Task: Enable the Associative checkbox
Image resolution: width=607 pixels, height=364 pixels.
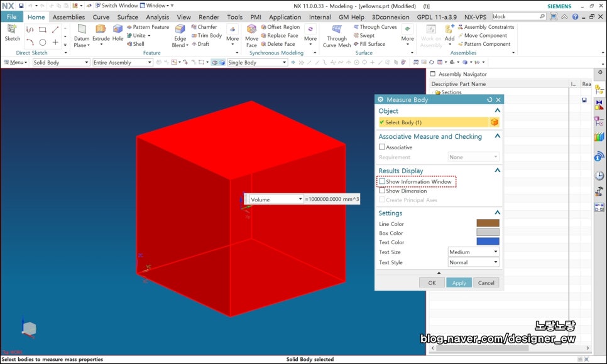Action: point(382,147)
